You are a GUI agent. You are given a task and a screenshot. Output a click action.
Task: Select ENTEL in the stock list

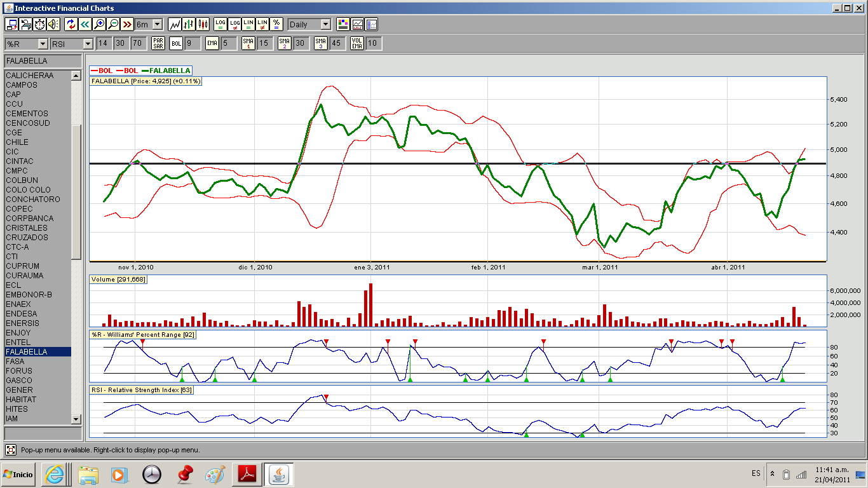click(18, 342)
